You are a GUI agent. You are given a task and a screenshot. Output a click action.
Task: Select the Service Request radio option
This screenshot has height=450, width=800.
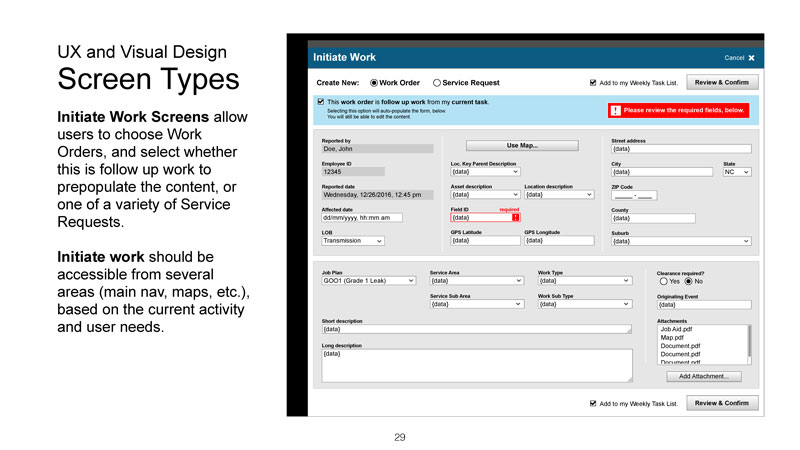[437, 83]
